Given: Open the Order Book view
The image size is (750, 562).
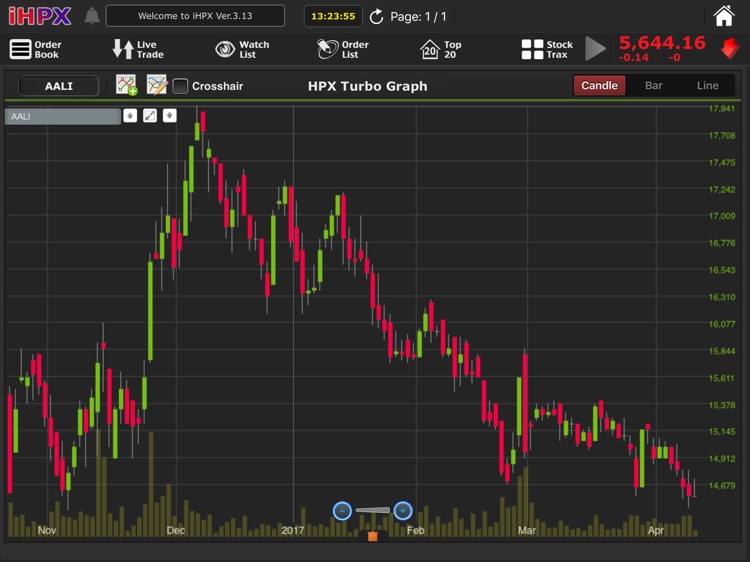Looking at the screenshot, I should tap(36, 49).
